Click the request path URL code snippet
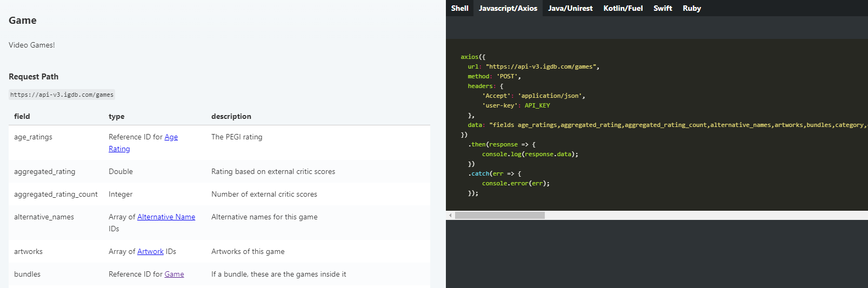868x288 pixels. tap(62, 95)
